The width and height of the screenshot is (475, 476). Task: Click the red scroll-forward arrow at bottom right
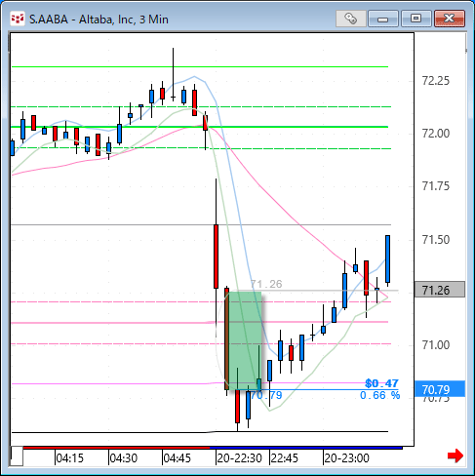(455, 456)
